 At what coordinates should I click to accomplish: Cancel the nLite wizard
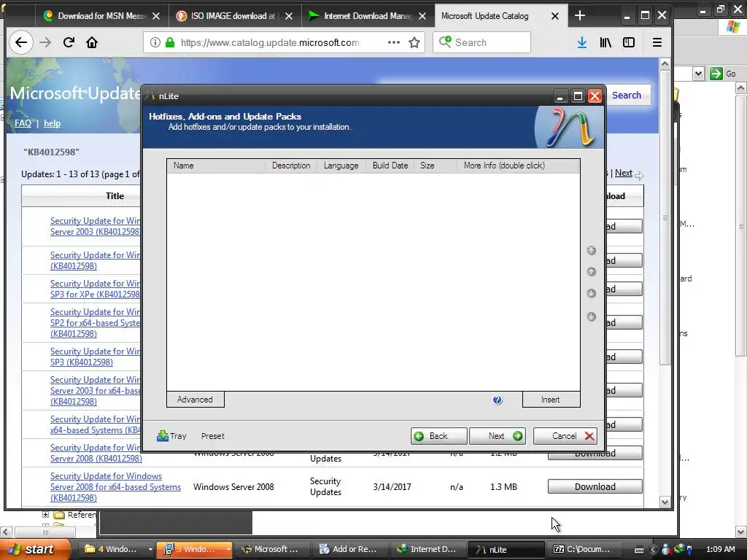point(565,436)
